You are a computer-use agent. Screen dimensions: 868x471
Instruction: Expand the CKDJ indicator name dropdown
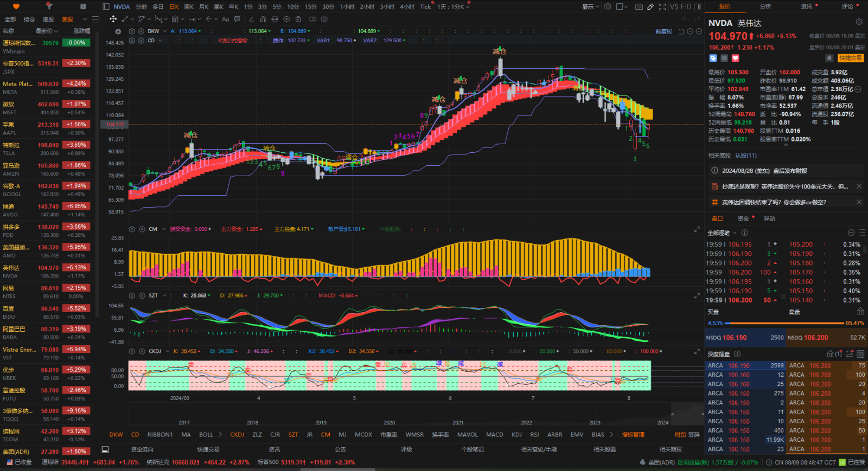[168, 351]
